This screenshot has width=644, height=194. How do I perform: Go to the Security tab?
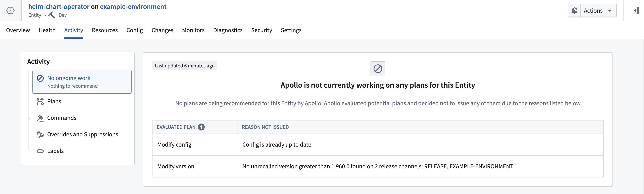pos(262,30)
